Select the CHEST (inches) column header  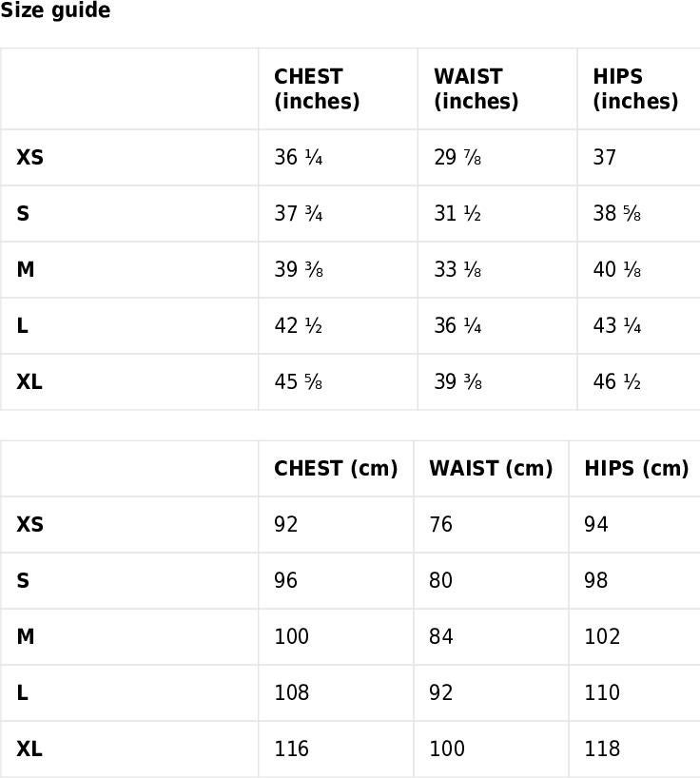(317, 88)
